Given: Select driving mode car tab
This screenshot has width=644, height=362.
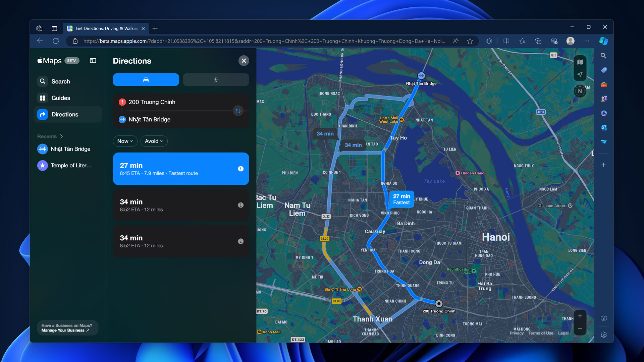Looking at the screenshot, I should pyautogui.click(x=146, y=80).
